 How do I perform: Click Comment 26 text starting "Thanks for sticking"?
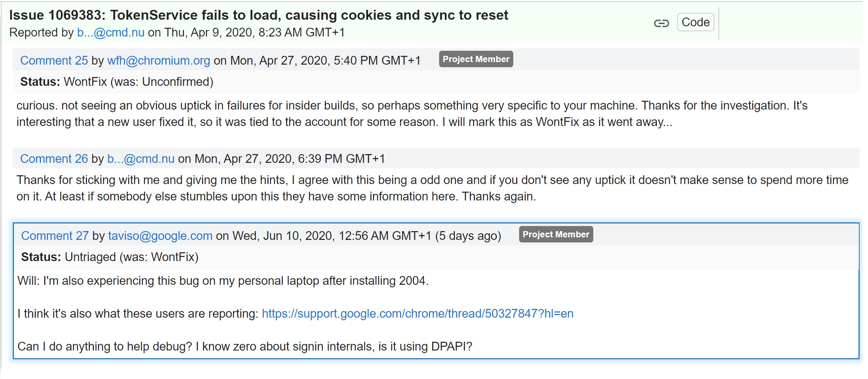[432, 188]
